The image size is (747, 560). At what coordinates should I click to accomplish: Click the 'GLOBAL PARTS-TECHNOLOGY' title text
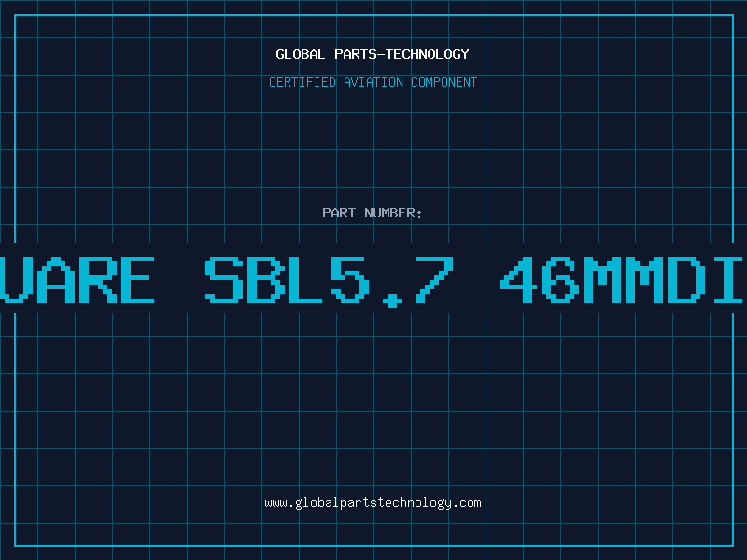373,54
